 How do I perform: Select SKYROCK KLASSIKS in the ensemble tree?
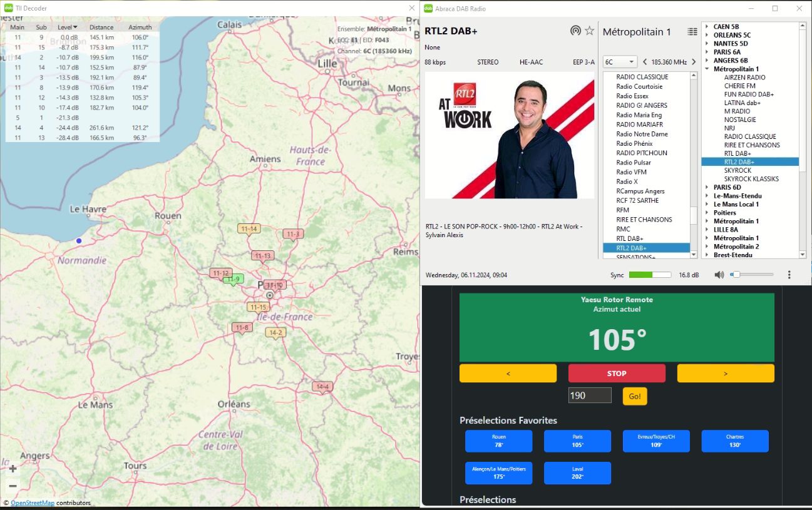[x=751, y=179]
